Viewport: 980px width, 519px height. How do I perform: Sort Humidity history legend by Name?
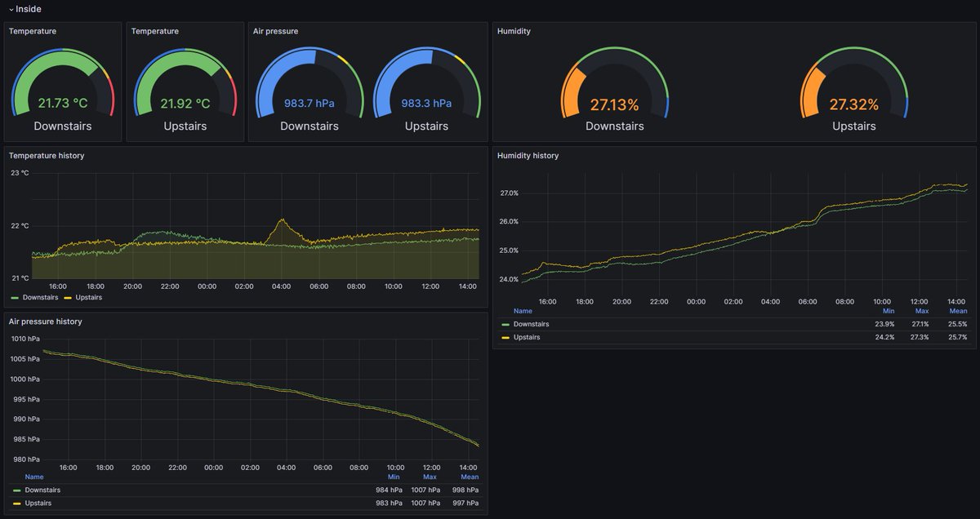tap(523, 311)
